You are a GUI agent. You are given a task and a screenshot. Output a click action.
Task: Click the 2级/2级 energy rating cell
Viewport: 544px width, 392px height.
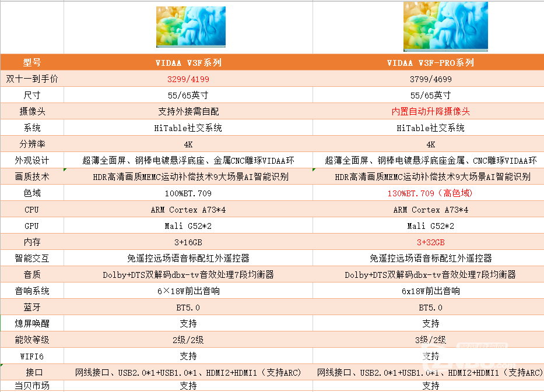click(x=188, y=340)
